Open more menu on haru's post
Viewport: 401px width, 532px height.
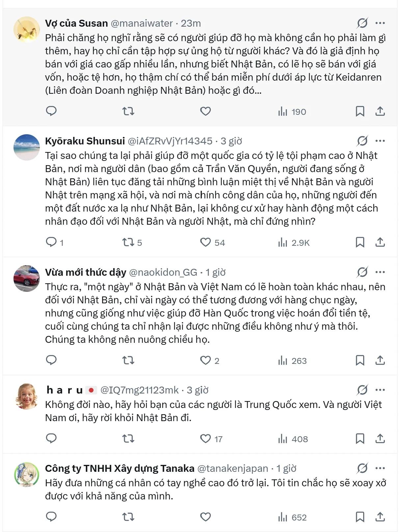(x=380, y=390)
